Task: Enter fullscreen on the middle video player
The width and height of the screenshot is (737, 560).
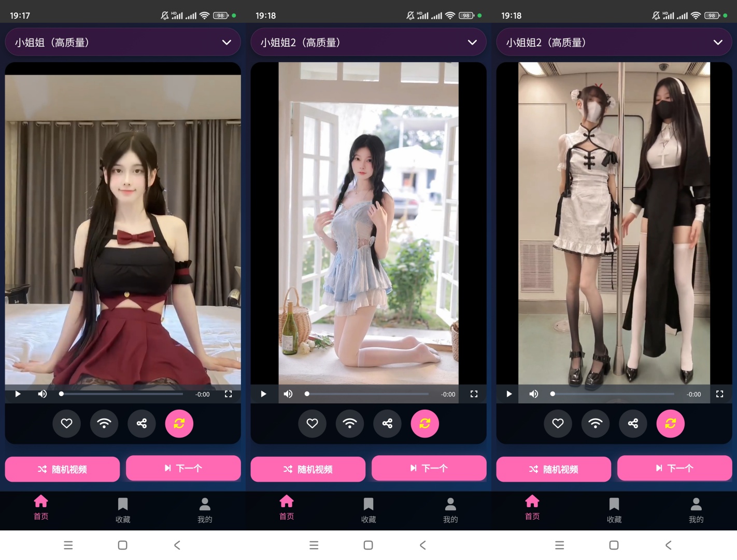Action: pyautogui.click(x=474, y=394)
